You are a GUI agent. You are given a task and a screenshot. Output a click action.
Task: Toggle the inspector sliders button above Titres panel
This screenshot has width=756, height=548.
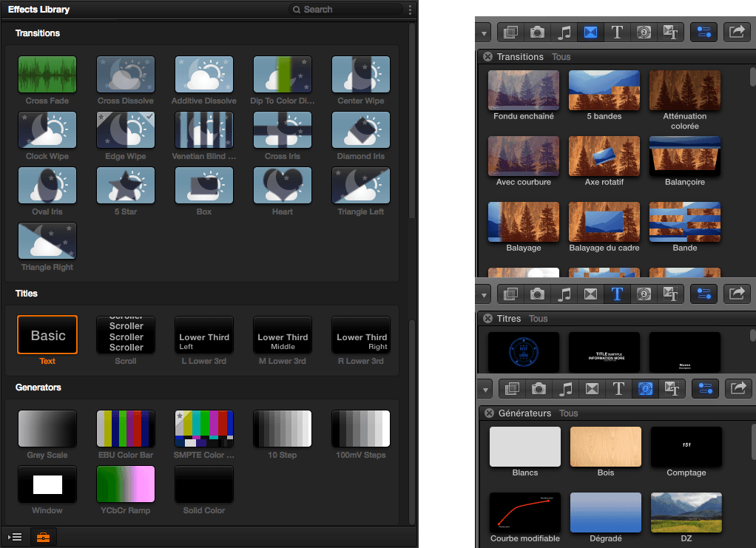(x=704, y=294)
